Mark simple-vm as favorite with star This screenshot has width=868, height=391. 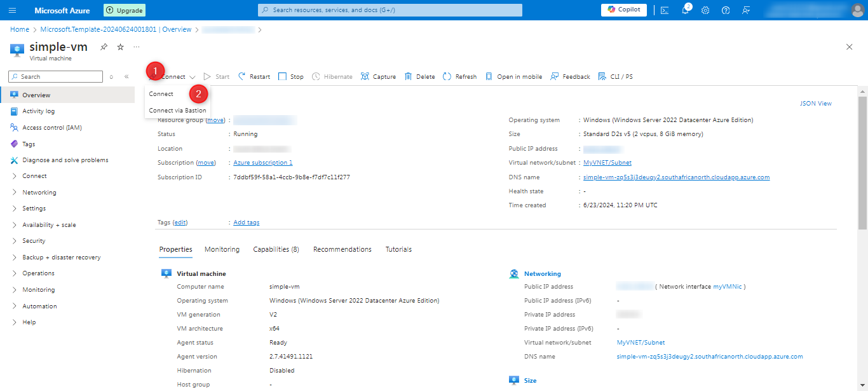pos(120,47)
